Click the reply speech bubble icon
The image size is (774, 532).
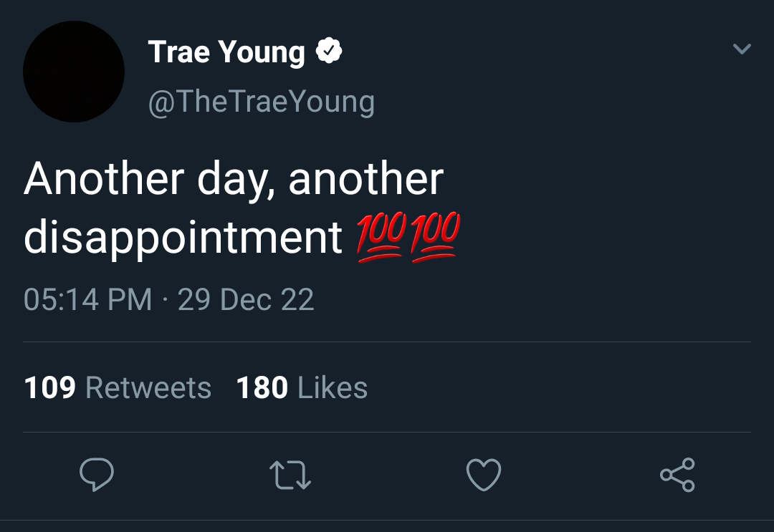(x=96, y=475)
